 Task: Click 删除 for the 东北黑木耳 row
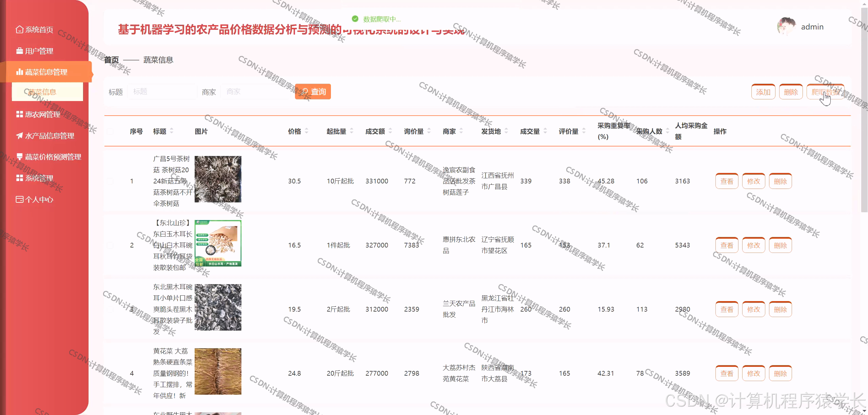pyautogui.click(x=781, y=309)
